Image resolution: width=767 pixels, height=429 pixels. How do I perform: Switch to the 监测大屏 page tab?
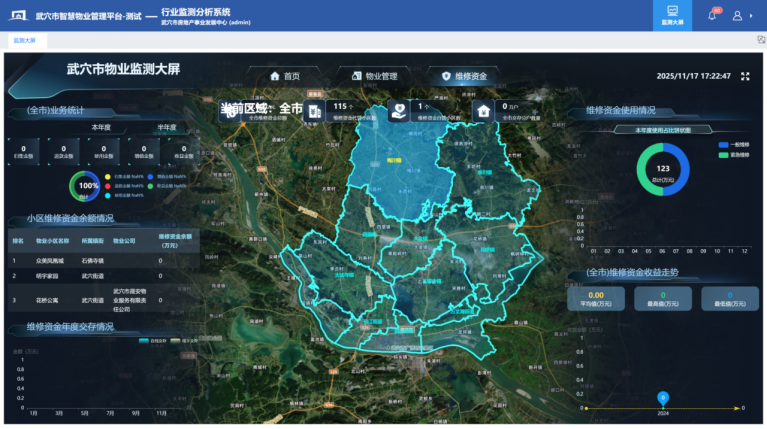click(24, 41)
